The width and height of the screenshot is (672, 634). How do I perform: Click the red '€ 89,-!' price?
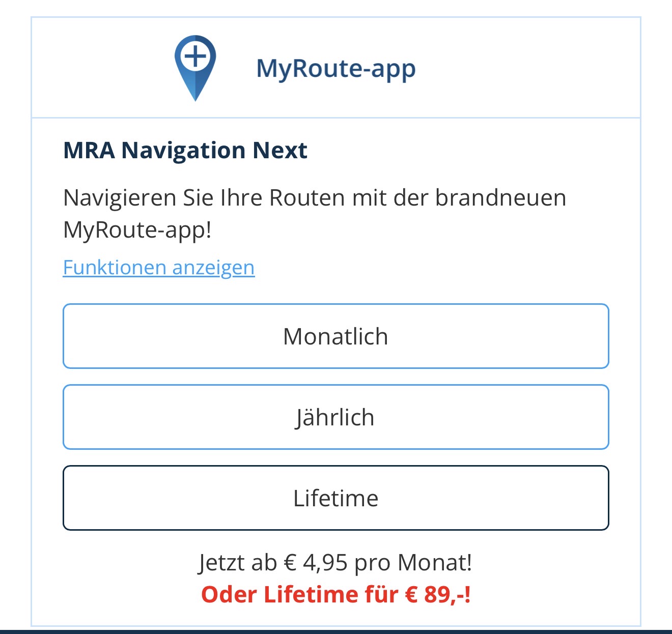coord(438,594)
